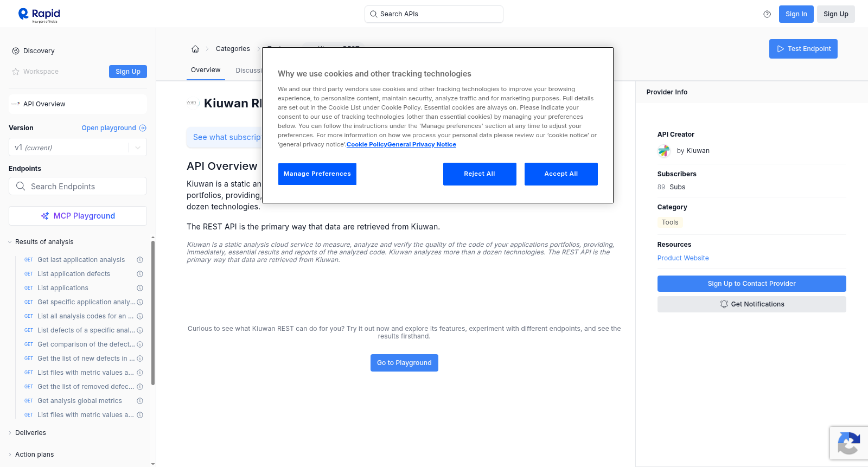The height and width of the screenshot is (467, 868).
Task: Show info for List application defects
Action: click(140, 274)
